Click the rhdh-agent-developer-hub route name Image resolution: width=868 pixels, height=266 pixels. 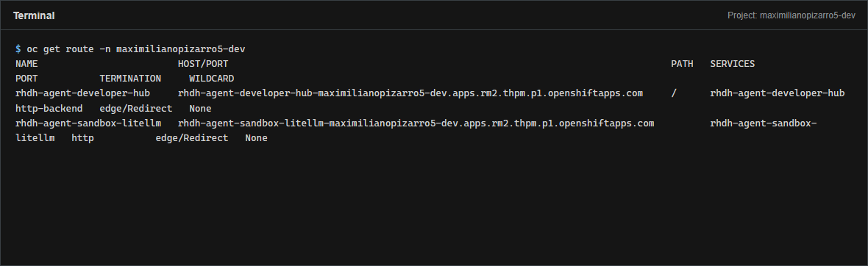82,93
